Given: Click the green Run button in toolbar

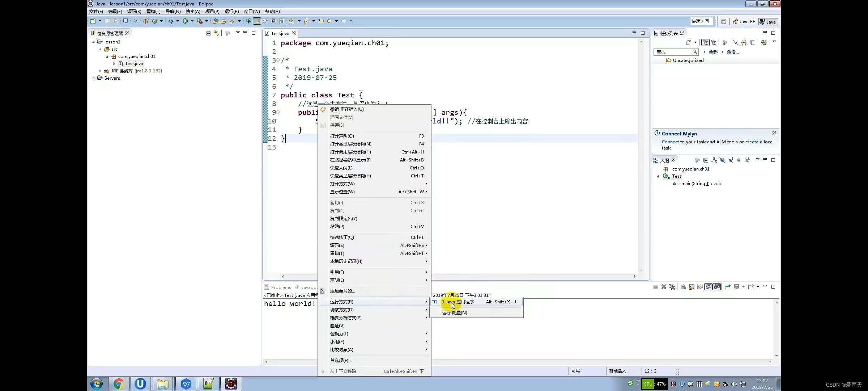Looking at the screenshot, I should pyautogui.click(x=185, y=21).
